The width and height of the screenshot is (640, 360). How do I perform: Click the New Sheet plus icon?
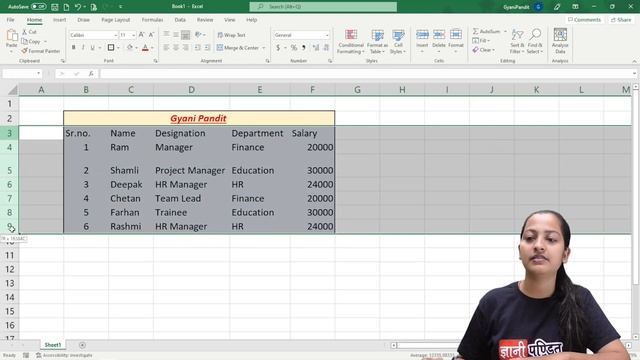tap(82, 345)
